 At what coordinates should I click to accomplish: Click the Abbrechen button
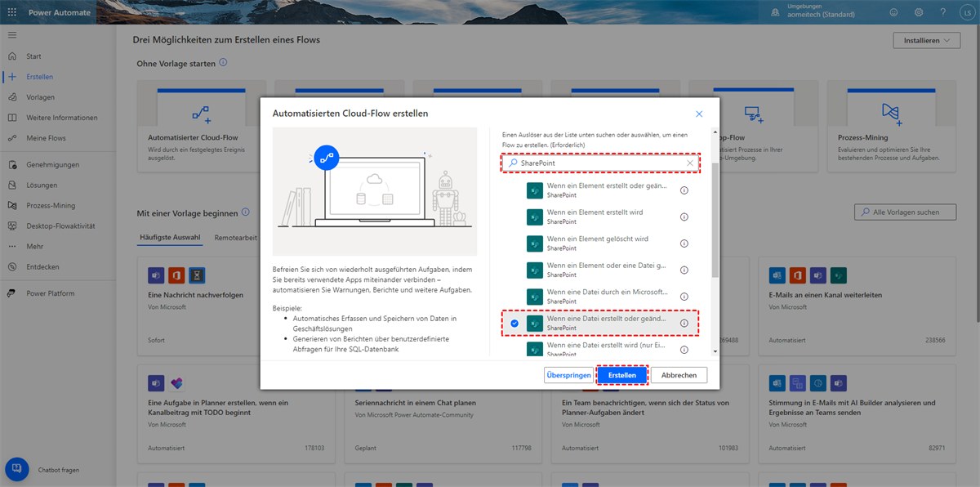tap(679, 375)
